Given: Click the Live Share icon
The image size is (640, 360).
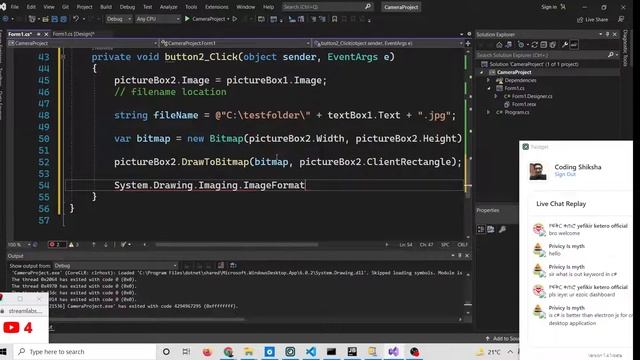Looking at the screenshot, I should coord(580,20).
